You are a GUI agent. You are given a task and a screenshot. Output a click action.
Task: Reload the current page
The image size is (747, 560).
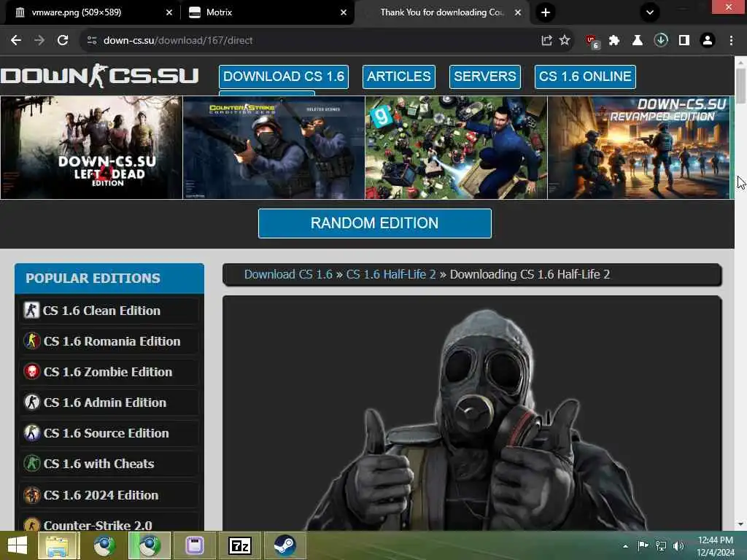coord(63,41)
